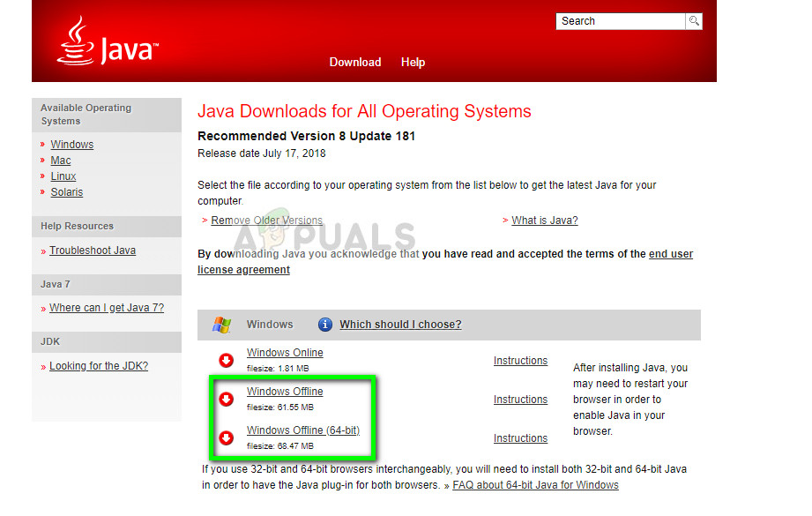Open the Mac operating system link

(x=61, y=160)
